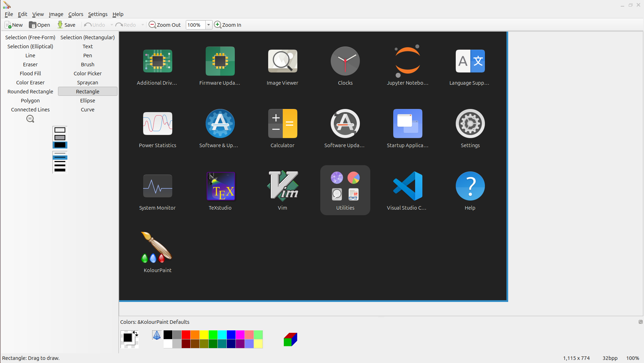The height and width of the screenshot is (363, 644).
Task: Select the fourth line width option
Action: pos(60,166)
